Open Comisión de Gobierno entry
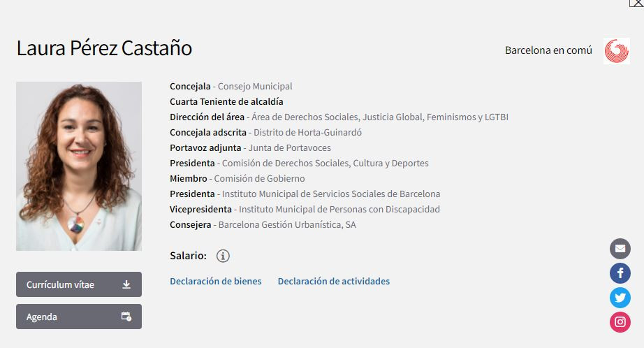Viewport: 644px width, 348px height. click(259, 178)
